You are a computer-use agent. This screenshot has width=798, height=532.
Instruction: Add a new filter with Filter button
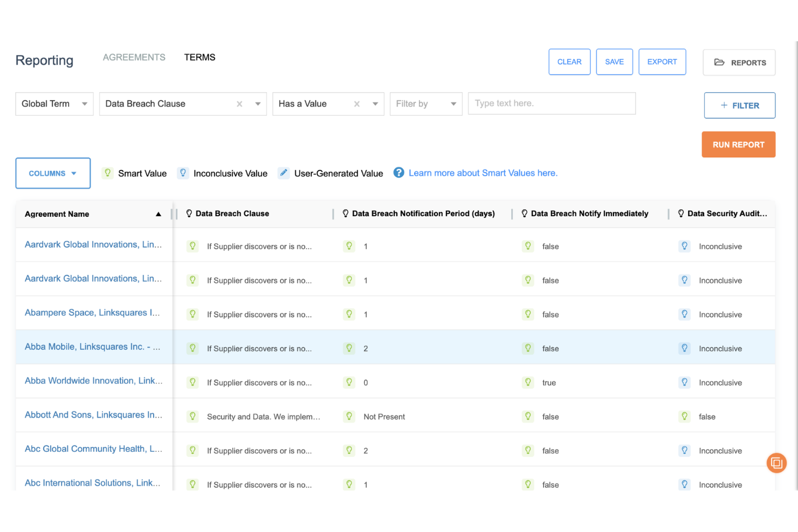coord(740,106)
